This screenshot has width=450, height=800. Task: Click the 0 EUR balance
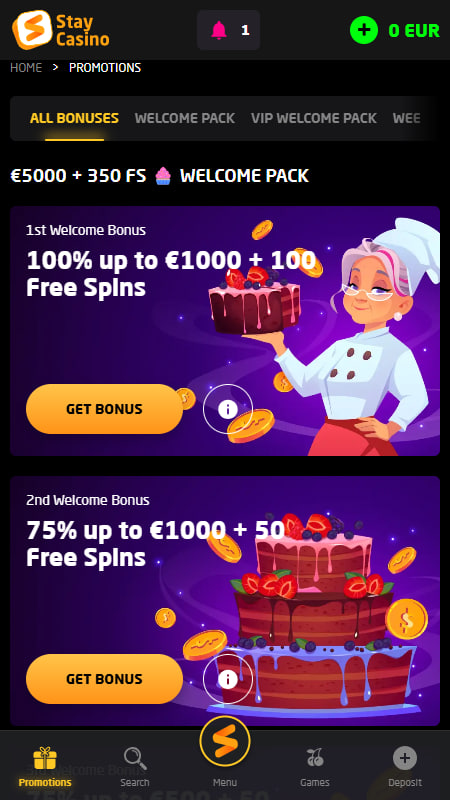[414, 31]
